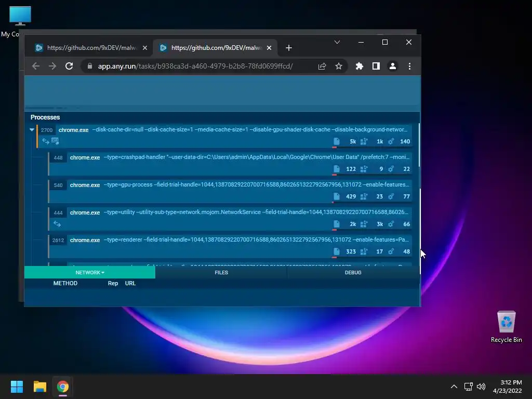
Task: Open the volume tray icon
Action: pyautogui.click(x=481, y=387)
